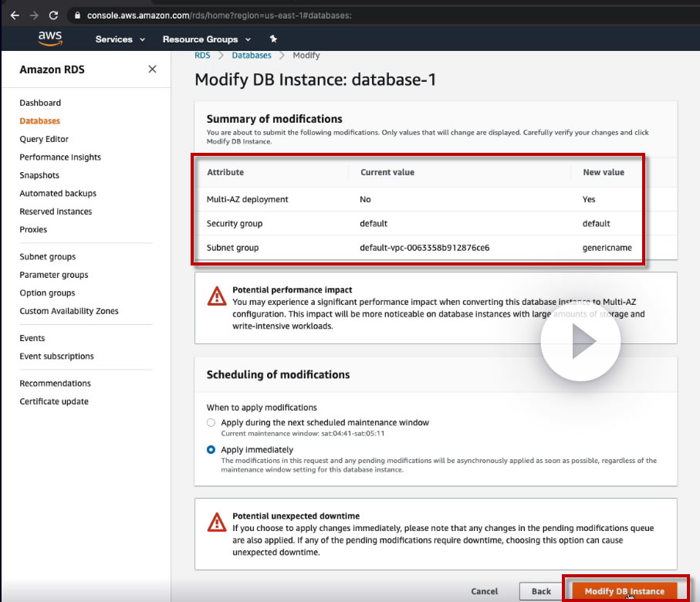Open Subnet groups in sidebar
700x602 pixels.
click(48, 257)
